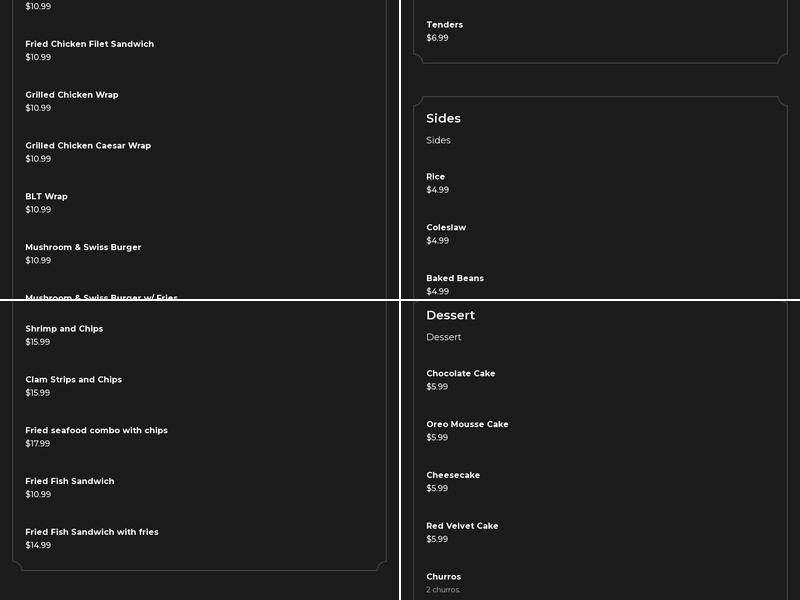
Task: Select the Rice side item
Action: (436, 177)
